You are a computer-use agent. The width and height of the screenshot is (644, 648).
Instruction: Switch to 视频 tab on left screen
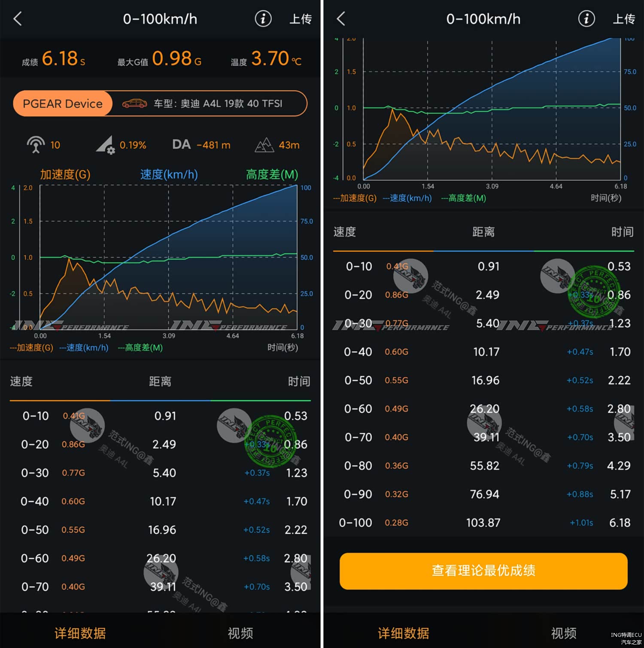pyautogui.click(x=240, y=633)
